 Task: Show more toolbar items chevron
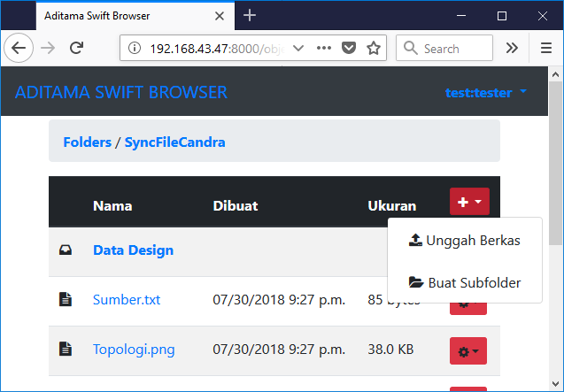[512, 48]
